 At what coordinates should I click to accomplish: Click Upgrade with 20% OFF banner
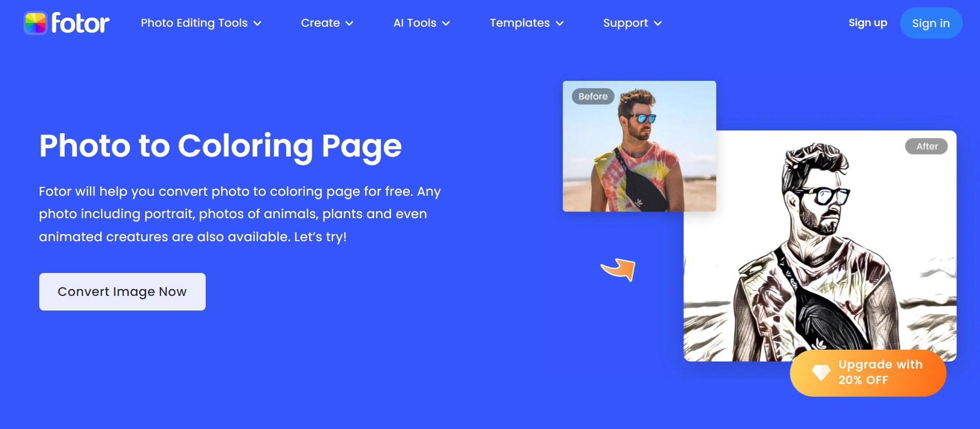point(868,373)
